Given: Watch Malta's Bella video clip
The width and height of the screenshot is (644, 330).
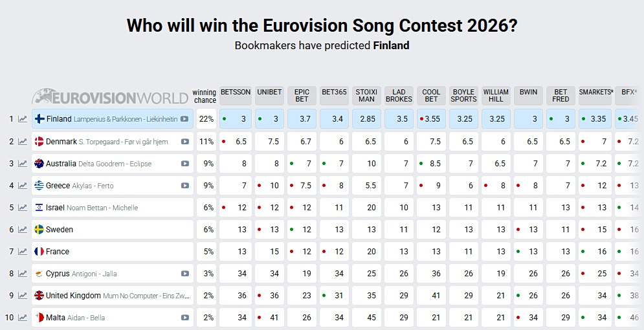Looking at the screenshot, I should 184,318.
